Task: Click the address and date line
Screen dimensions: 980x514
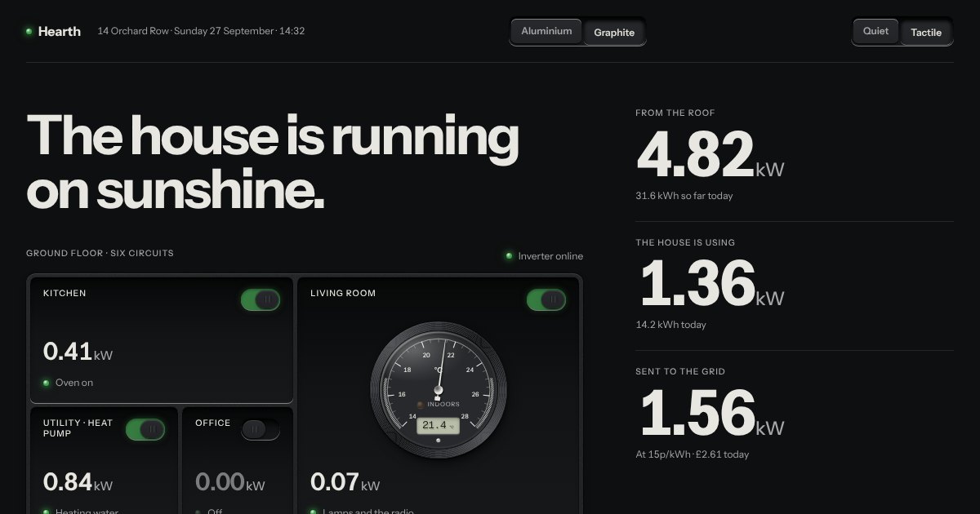Action: [201, 31]
